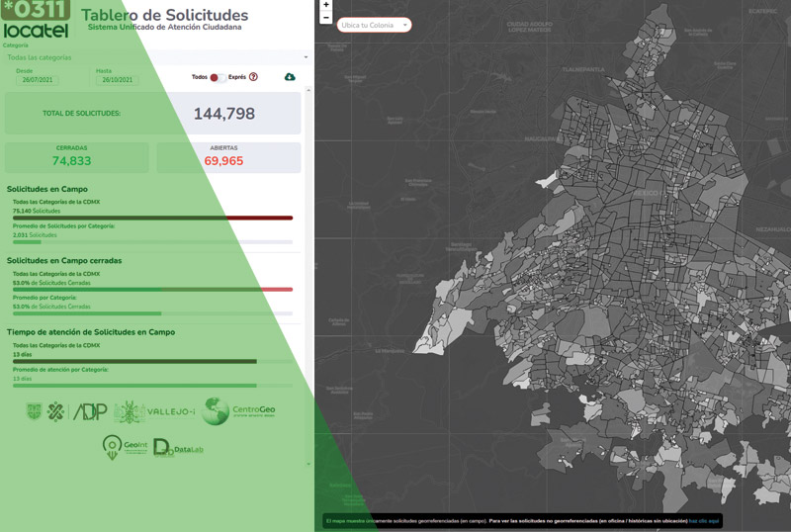This screenshot has width=791, height=532.
Task: Select the 'Cerradas' requests card
Action: pyautogui.click(x=77, y=157)
